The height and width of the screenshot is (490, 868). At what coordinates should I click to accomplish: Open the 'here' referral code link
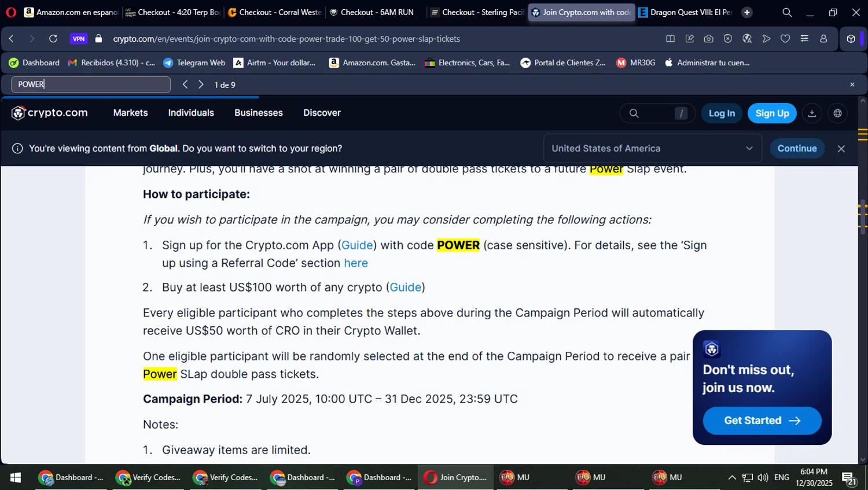[x=356, y=263]
